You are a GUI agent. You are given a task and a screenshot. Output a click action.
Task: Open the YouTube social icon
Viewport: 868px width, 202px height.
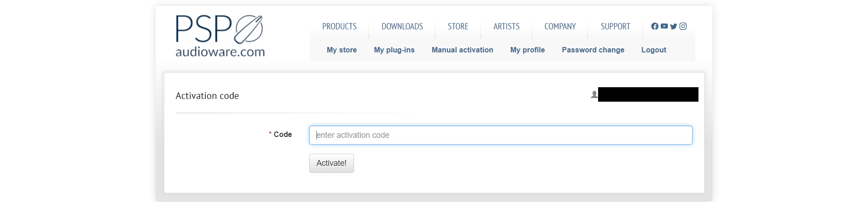point(664,26)
